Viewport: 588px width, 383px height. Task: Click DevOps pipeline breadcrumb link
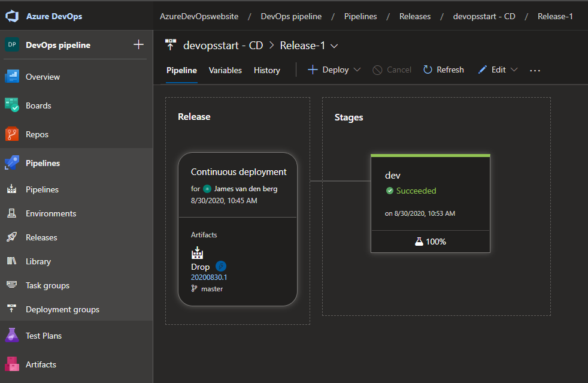point(291,17)
